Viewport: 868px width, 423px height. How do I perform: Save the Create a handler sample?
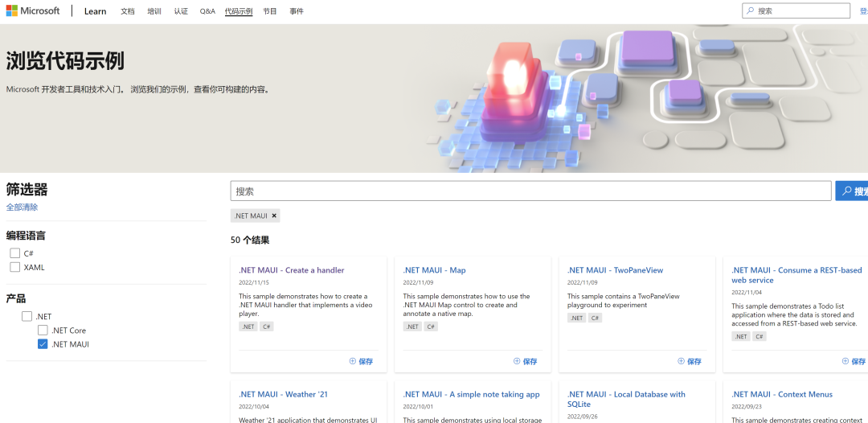pos(361,362)
